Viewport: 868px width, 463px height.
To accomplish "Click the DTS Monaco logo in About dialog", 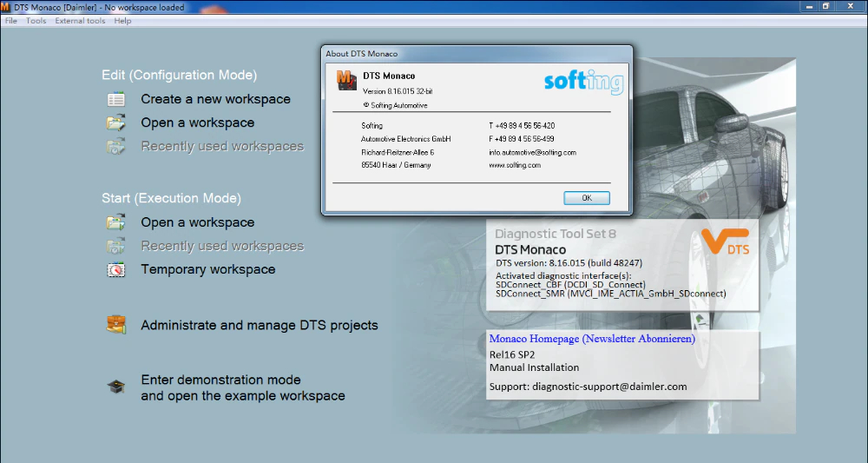I will point(346,80).
